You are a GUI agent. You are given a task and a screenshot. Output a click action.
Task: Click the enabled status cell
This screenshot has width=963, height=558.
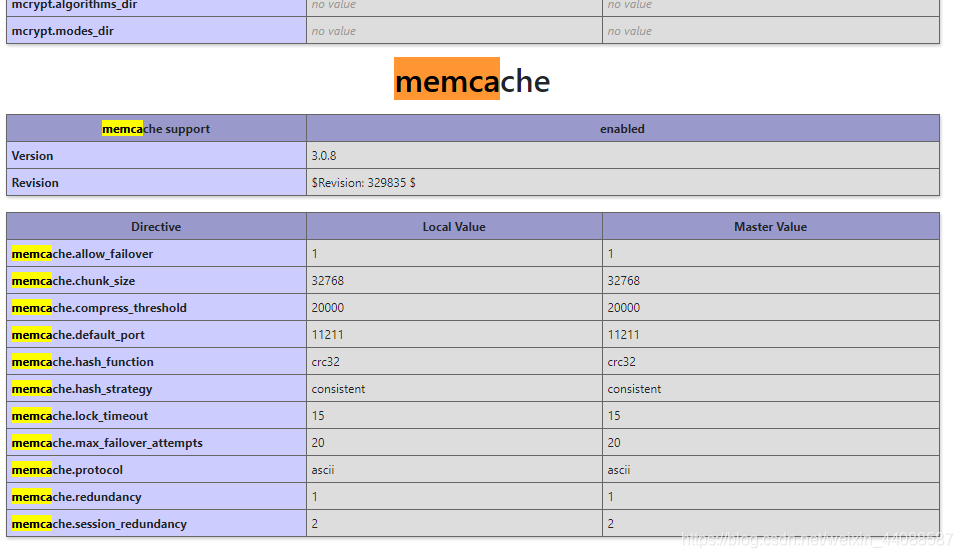tap(622, 129)
